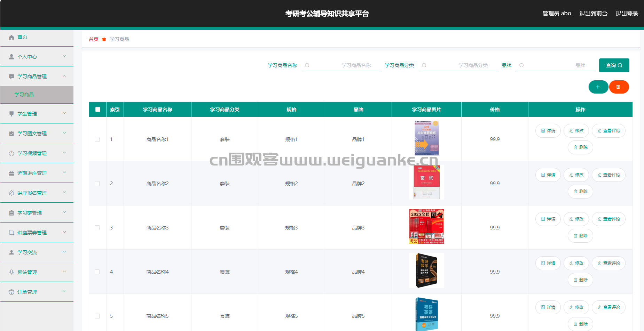This screenshot has height=331, width=644.
Task: Click the green plus add button
Action: [598, 87]
